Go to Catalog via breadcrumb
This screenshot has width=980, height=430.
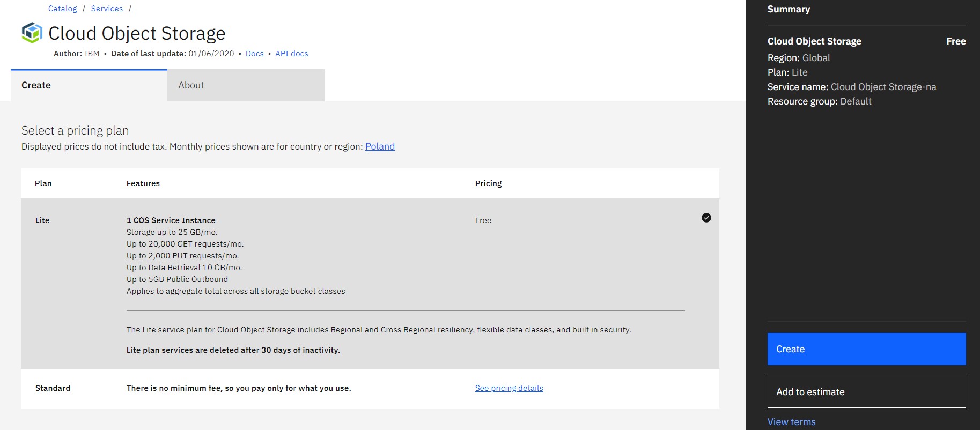tap(62, 9)
